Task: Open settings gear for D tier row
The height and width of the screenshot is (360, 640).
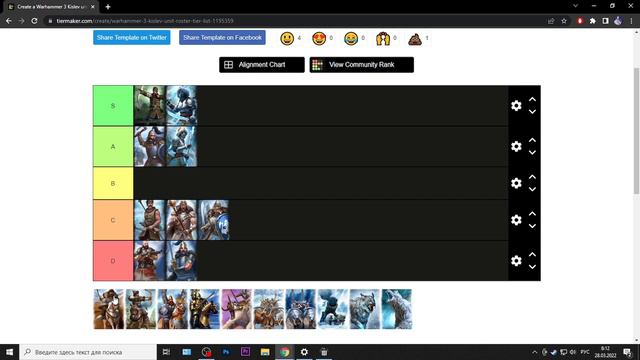Action: (516, 261)
